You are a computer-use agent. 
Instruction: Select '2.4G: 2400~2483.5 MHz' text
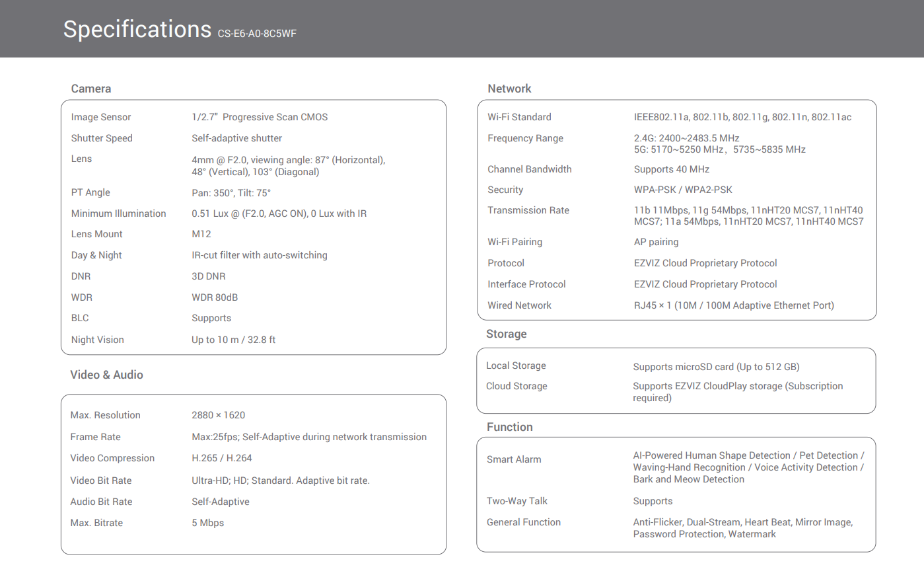687,138
